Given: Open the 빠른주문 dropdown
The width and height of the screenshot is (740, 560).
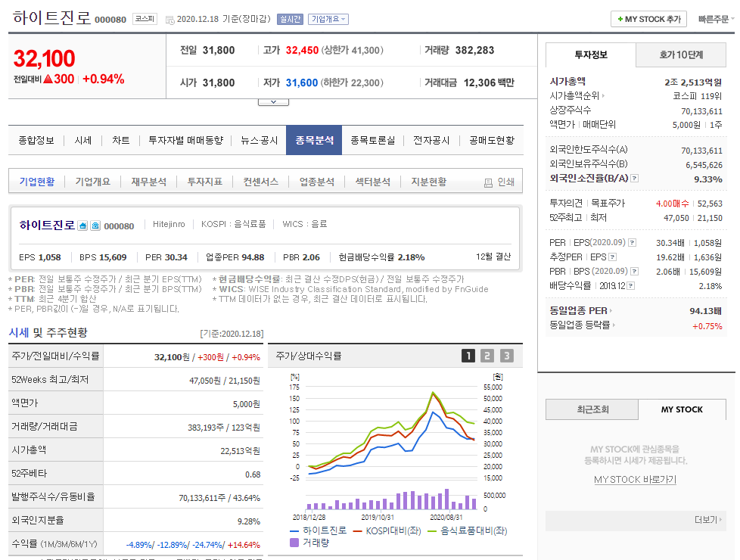Looking at the screenshot, I should [x=716, y=20].
